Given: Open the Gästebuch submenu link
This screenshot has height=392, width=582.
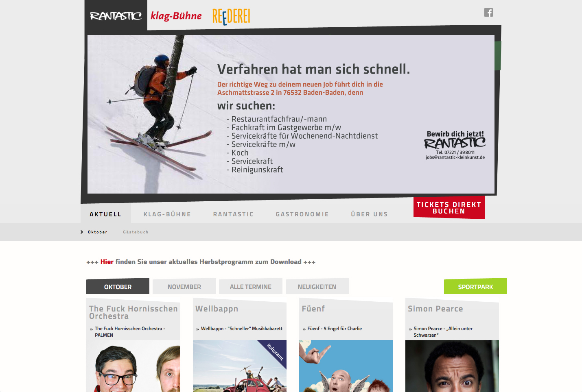Looking at the screenshot, I should tap(136, 232).
